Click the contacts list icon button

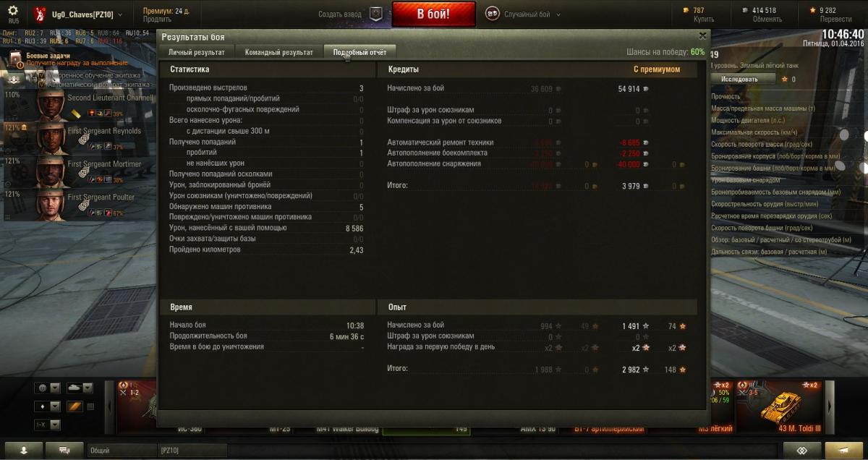pos(25,450)
